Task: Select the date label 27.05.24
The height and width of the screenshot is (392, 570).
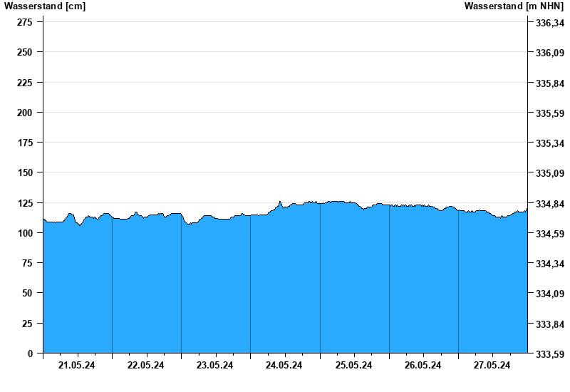Action: [x=492, y=365]
